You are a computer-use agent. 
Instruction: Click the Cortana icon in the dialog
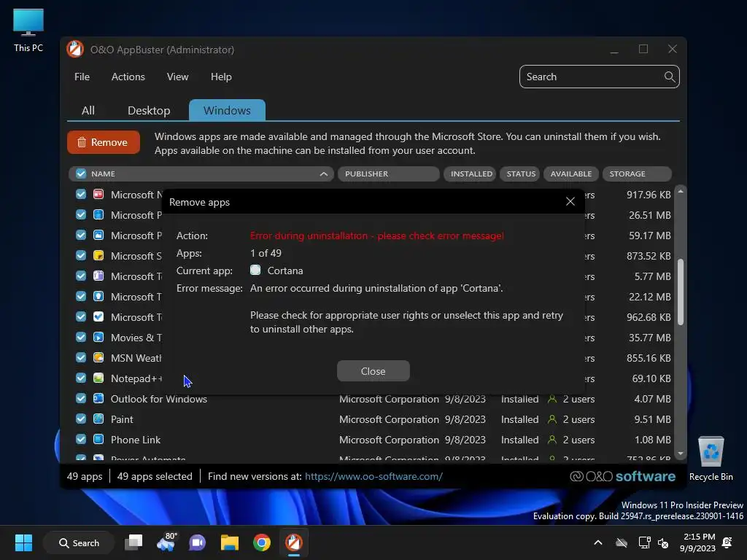pos(255,271)
